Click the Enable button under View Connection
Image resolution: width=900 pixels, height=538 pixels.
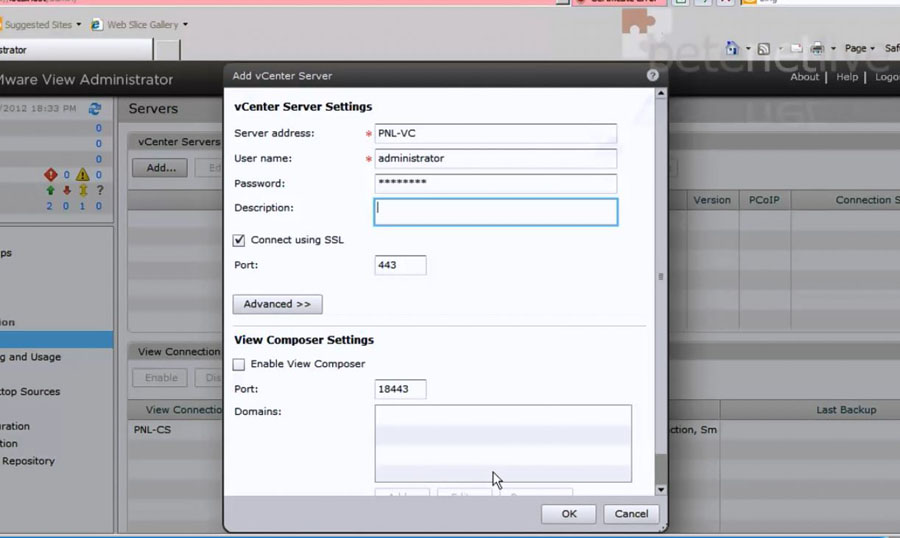(160, 378)
